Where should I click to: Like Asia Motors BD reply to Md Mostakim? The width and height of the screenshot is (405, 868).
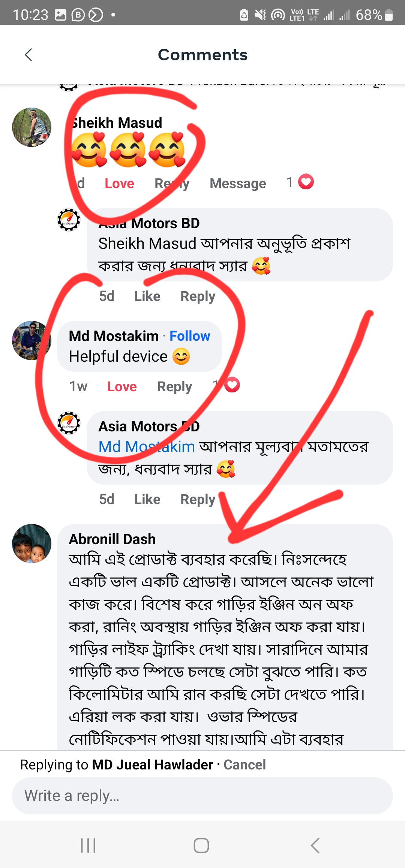[x=147, y=500]
